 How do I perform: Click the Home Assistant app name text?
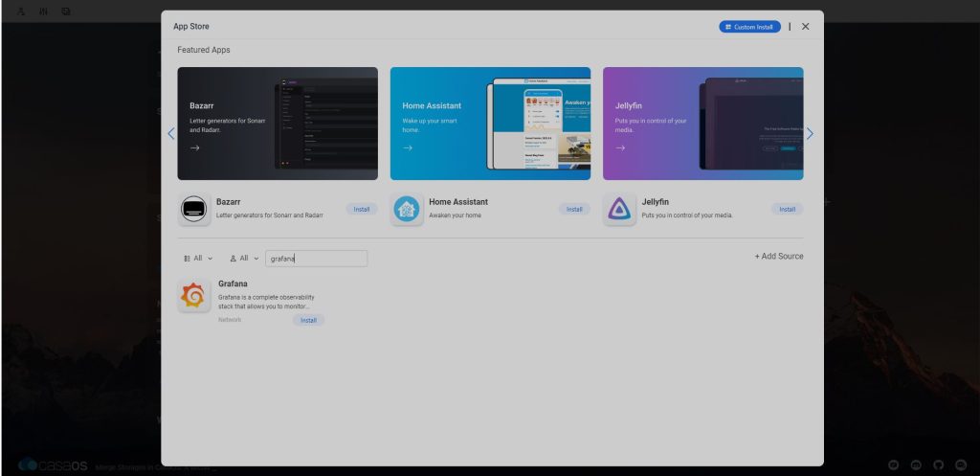click(x=458, y=202)
